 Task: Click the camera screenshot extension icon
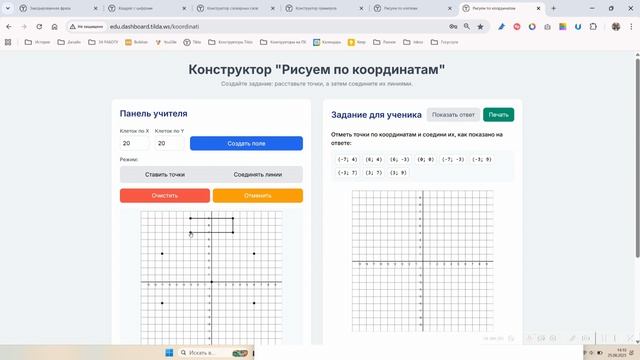(547, 27)
